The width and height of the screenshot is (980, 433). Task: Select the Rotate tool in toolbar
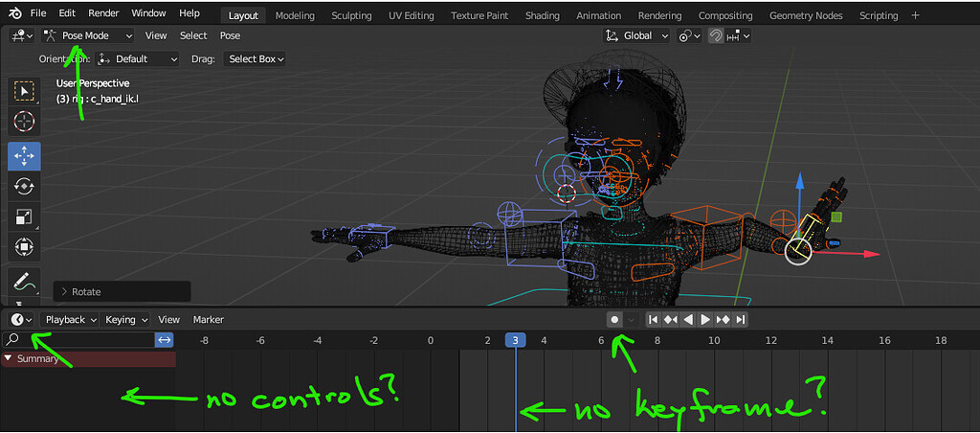click(x=24, y=186)
